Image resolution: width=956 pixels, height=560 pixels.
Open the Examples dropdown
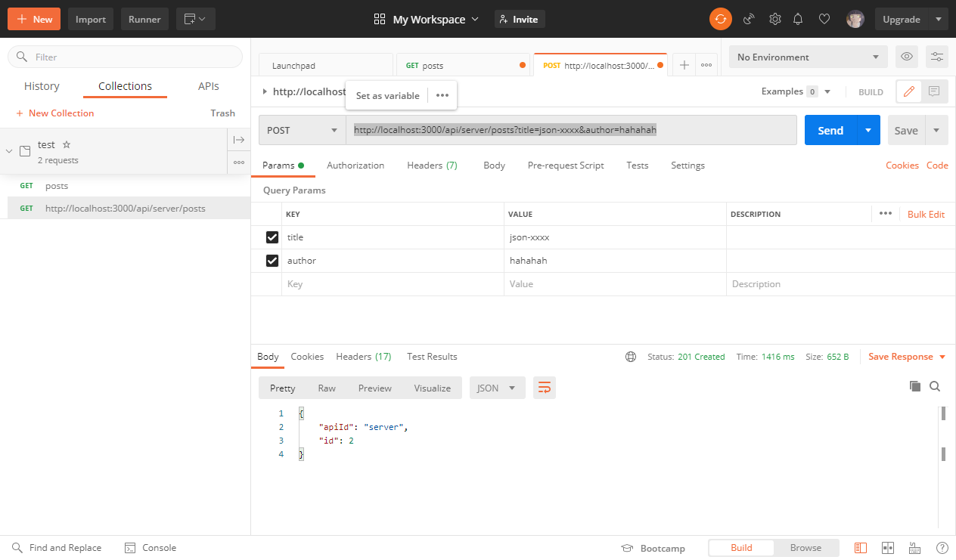click(796, 91)
